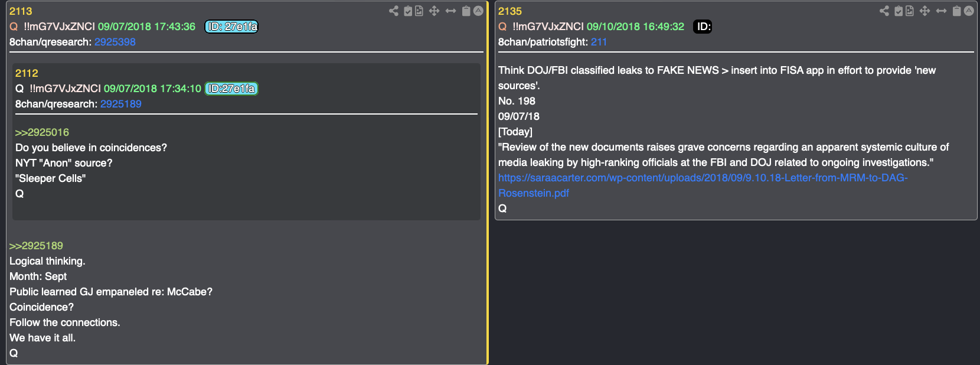Click the four-way move arrows on post 2113
The height and width of the screenshot is (365, 980).
(434, 11)
